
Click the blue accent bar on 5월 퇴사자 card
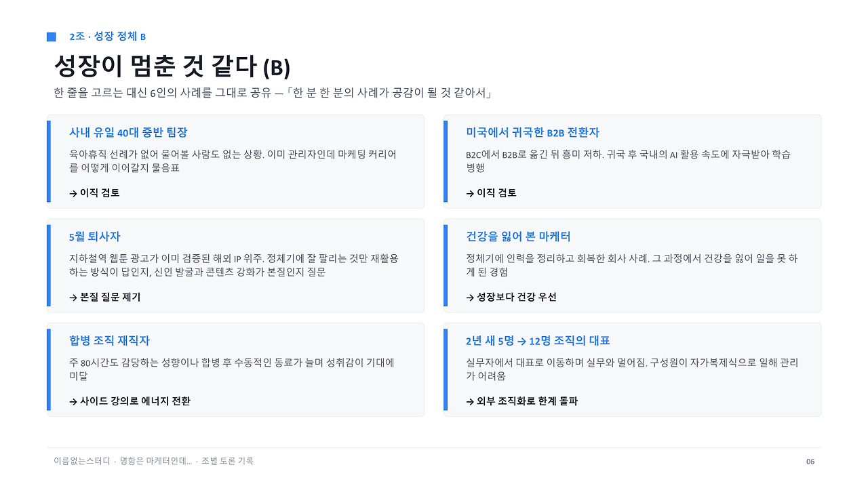[x=49, y=266]
